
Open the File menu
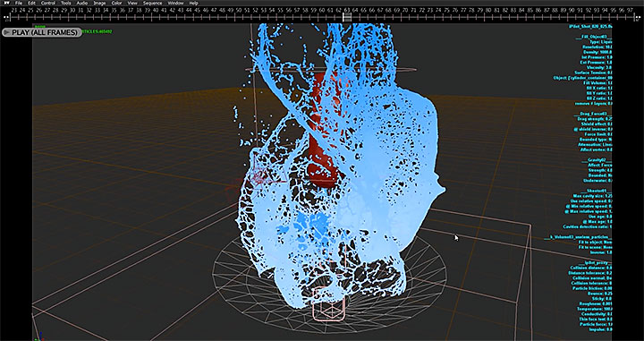pos(19,3)
